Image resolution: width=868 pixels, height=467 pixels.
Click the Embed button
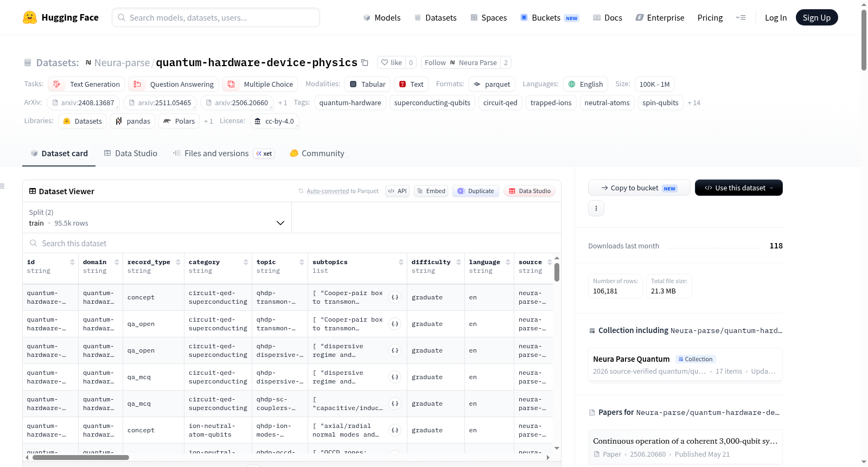coord(431,191)
